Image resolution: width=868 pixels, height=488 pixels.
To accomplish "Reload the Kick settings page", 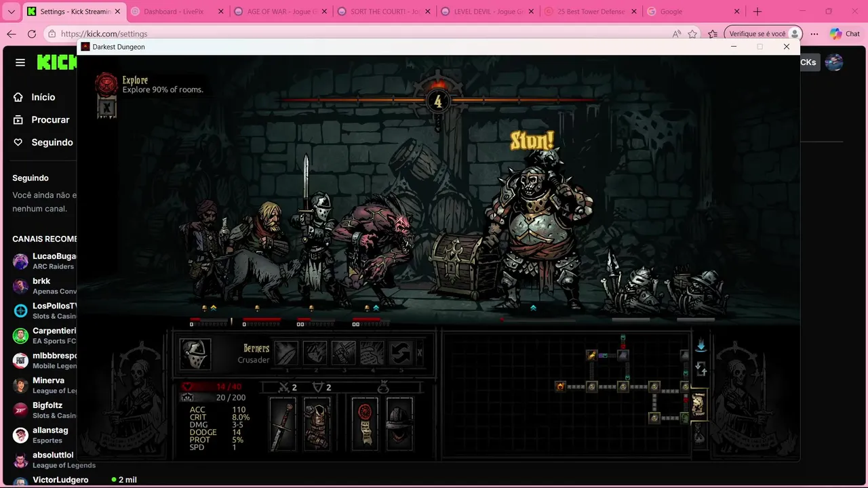I will [x=32, y=34].
